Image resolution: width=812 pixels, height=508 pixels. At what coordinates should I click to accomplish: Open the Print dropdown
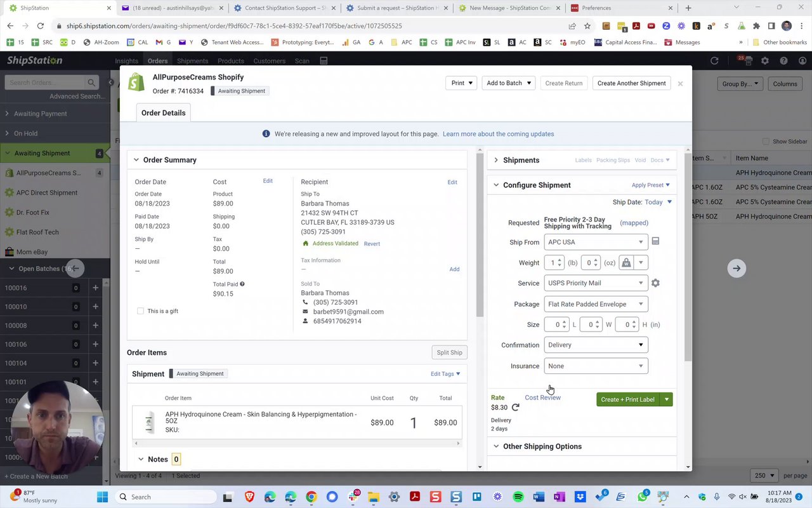[x=461, y=83]
